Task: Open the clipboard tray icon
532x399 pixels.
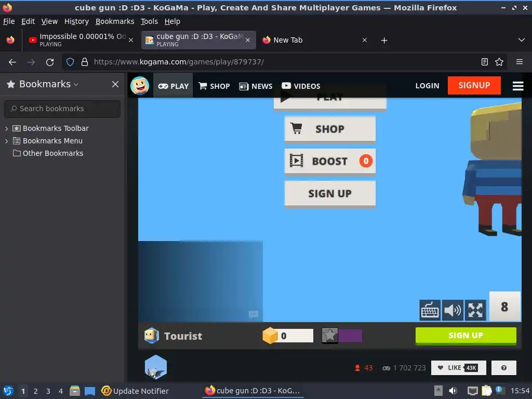Action: [x=486, y=391]
